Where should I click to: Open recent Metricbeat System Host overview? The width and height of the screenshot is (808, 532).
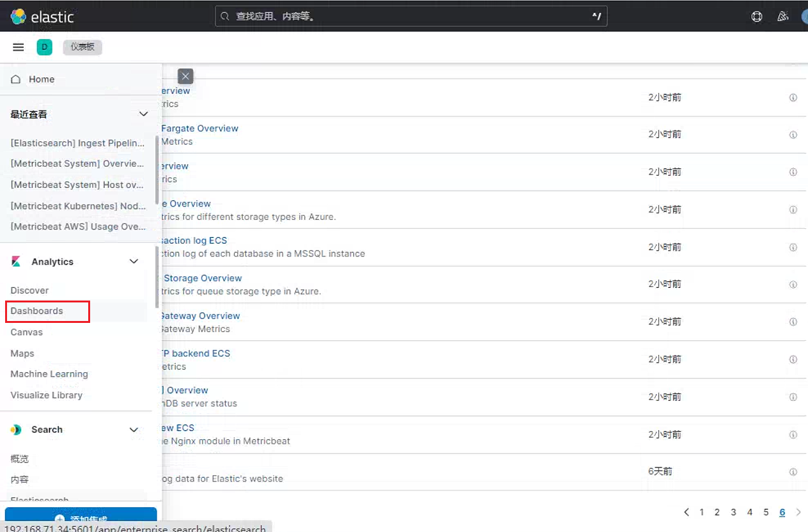pyautogui.click(x=77, y=185)
